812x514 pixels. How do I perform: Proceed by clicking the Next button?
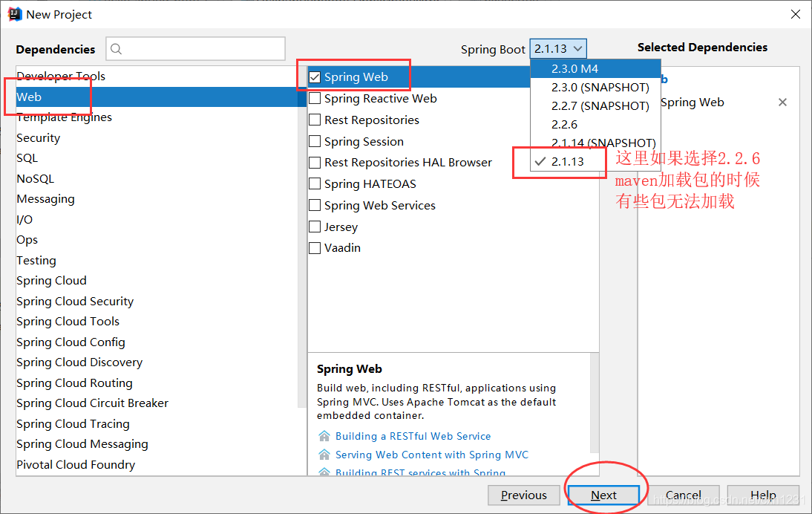[x=604, y=495]
